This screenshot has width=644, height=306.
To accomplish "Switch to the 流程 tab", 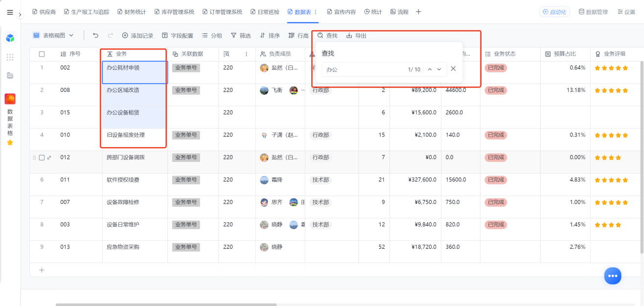I will click(x=399, y=12).
